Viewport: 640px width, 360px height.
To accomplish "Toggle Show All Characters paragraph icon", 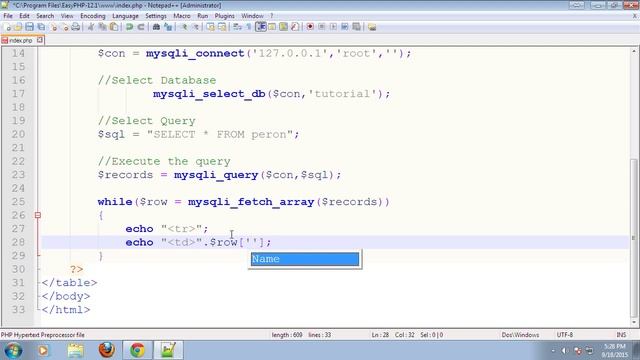I will [249, 27].
